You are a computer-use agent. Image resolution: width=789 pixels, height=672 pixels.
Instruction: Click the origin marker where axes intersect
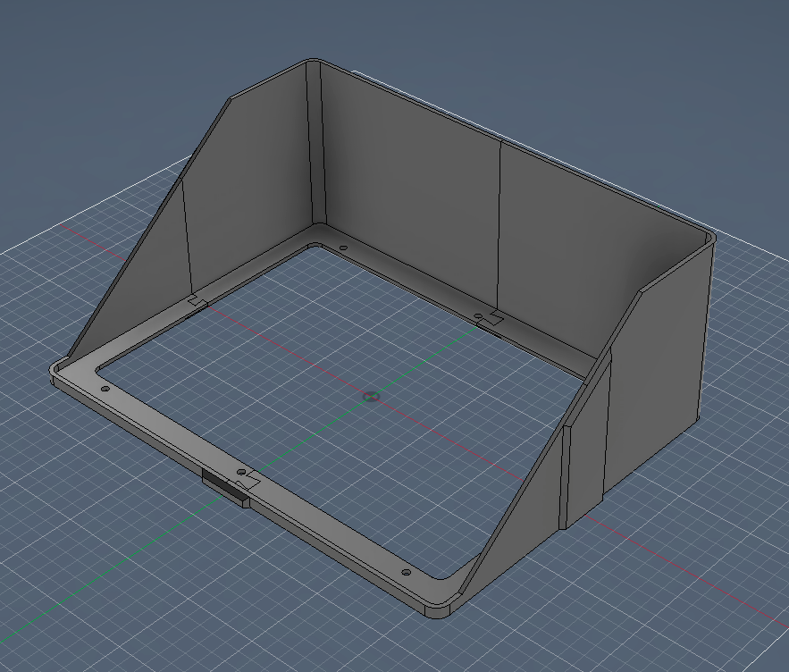[372, 397]
